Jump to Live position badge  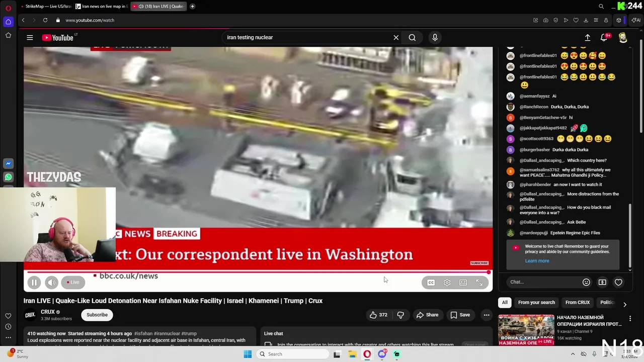pos(73,283)
